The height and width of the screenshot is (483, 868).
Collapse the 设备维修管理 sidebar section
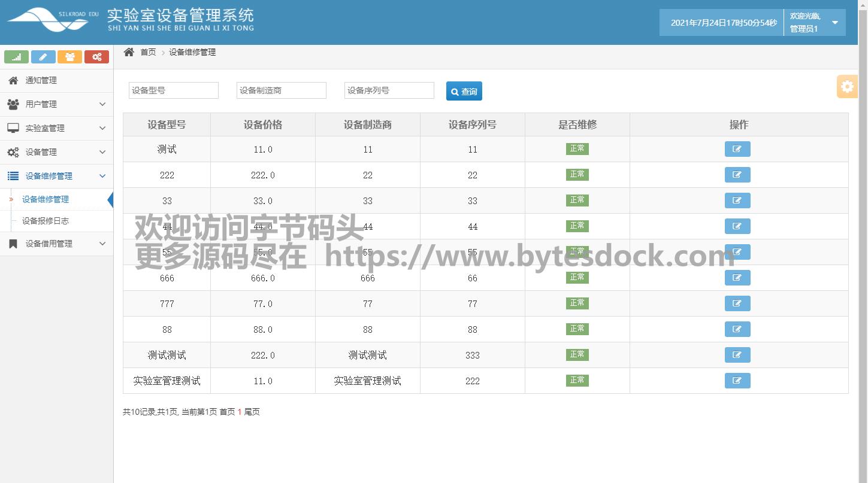pyautogui.click(x=56, y=176)
